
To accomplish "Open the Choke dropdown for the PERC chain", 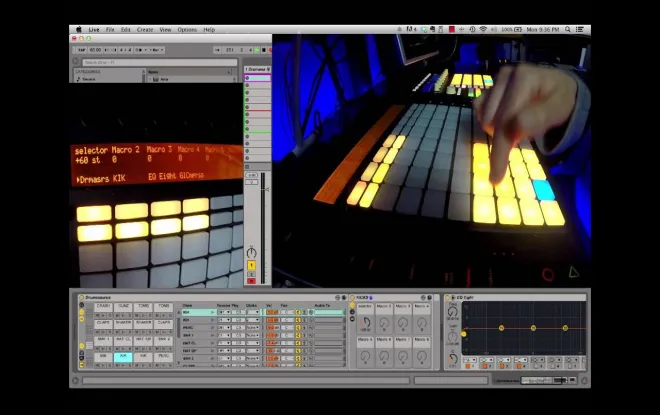I will (253, 327).
